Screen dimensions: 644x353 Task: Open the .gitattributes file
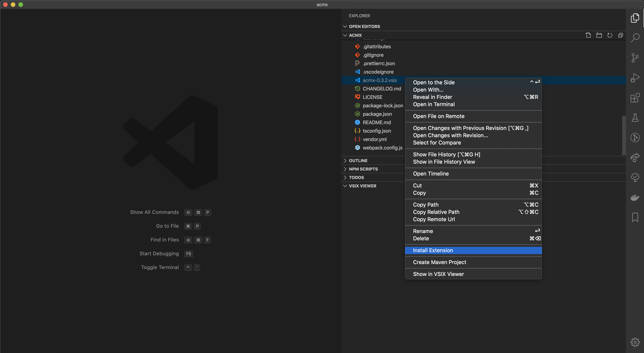tap(376, 46)
